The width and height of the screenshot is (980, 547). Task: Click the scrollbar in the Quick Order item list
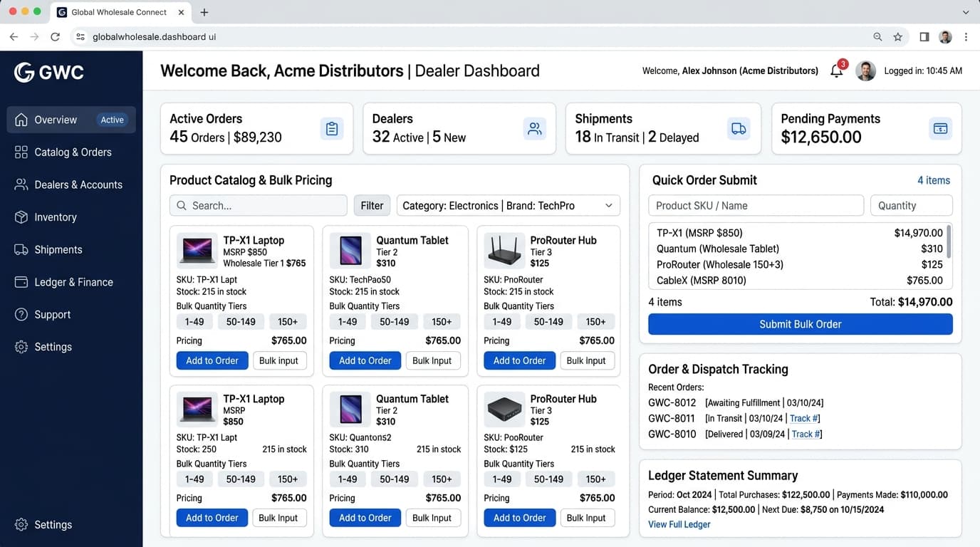click(949, 242)
